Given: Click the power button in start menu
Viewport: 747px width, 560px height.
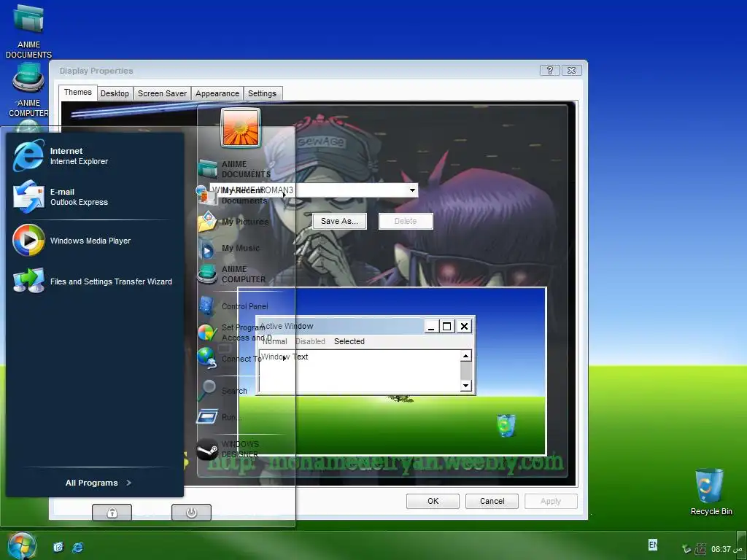Looking at the screenshot, I should point(192,513).
